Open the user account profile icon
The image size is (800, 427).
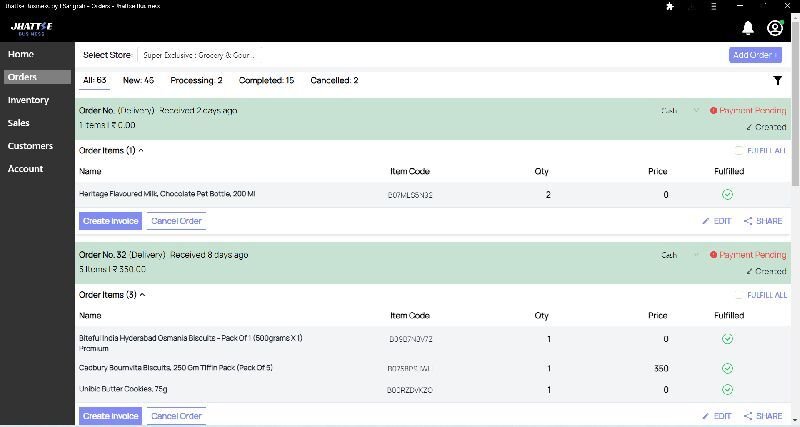775,28
